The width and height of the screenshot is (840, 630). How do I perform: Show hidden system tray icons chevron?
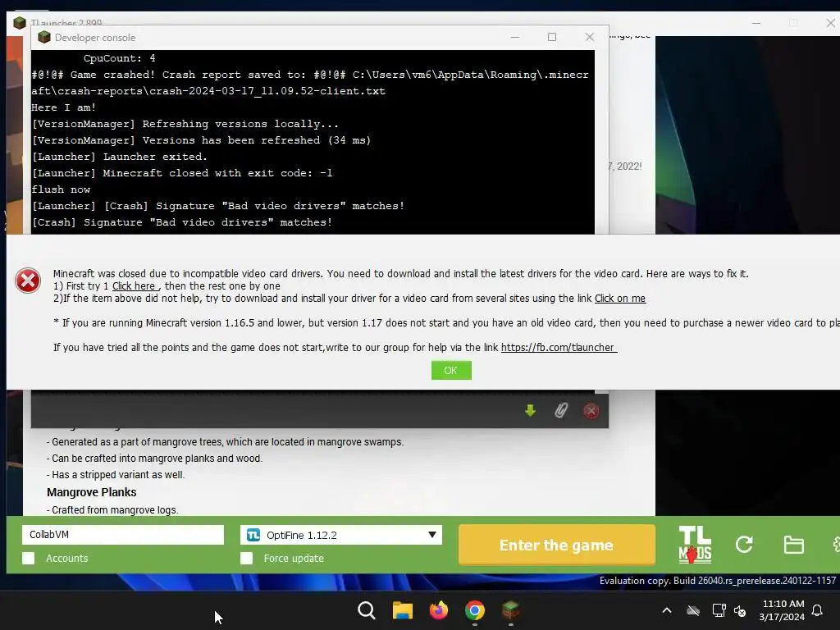[667, 610]
